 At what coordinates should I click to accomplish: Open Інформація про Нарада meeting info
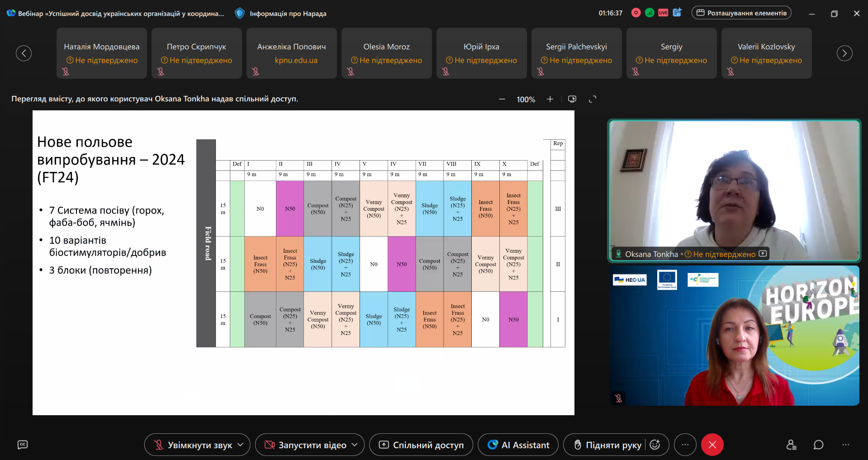(x=281, y=14)
